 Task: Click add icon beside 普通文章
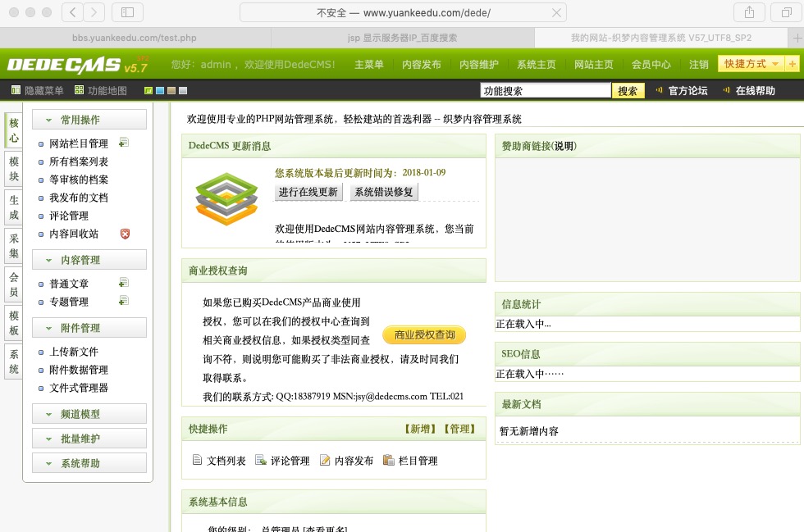click(x=124, y=283)
